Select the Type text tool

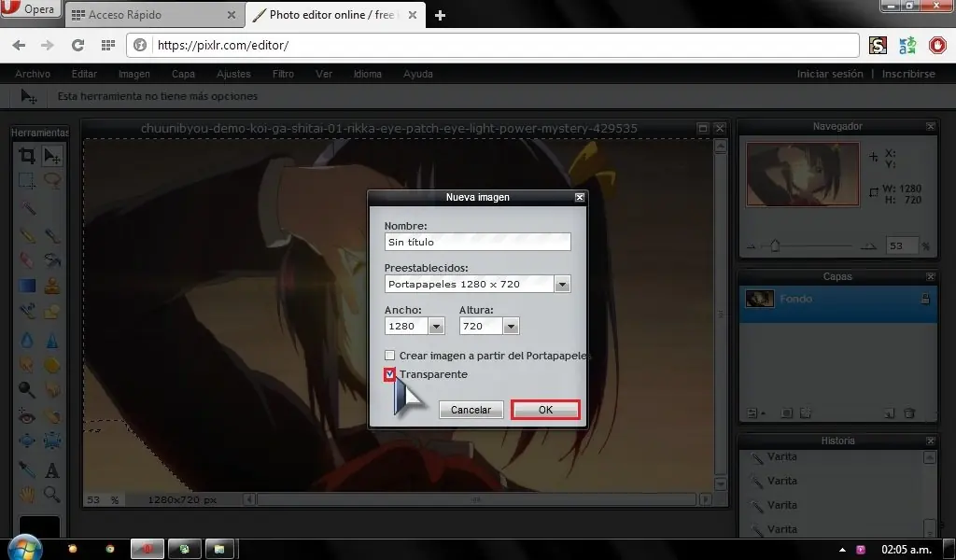tap(52, 469)
